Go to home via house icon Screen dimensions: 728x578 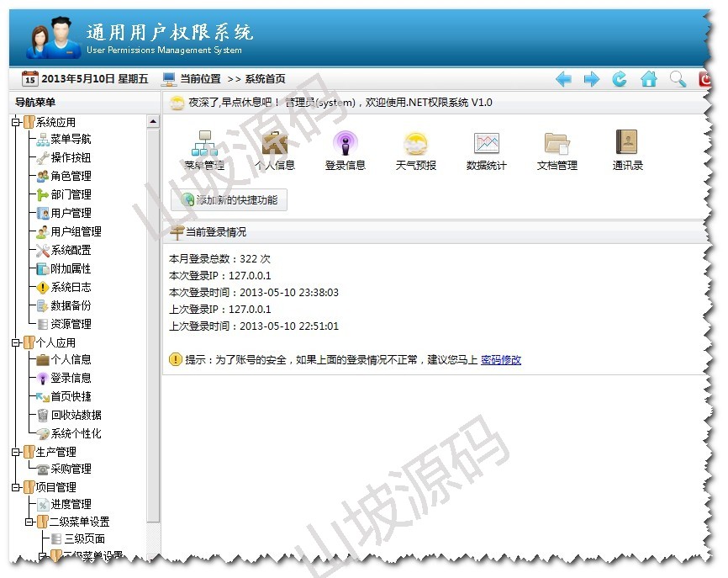pyautogui.click(x=649, y=79)
